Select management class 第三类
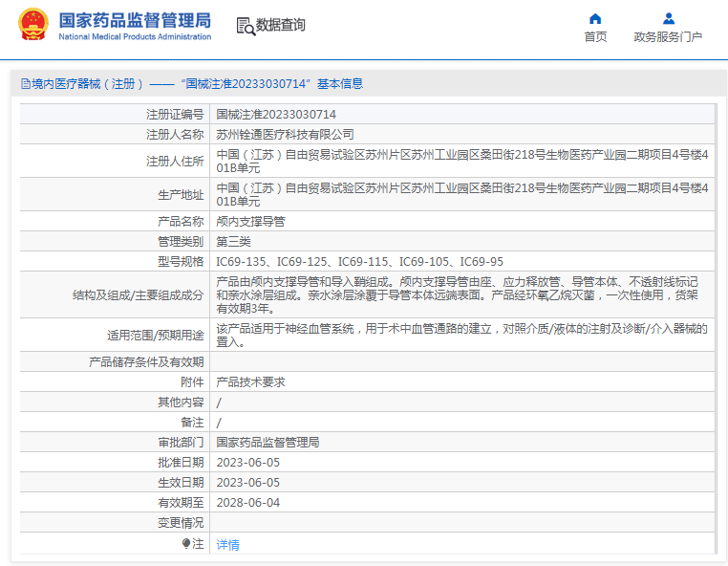 [x=233, y=242]
